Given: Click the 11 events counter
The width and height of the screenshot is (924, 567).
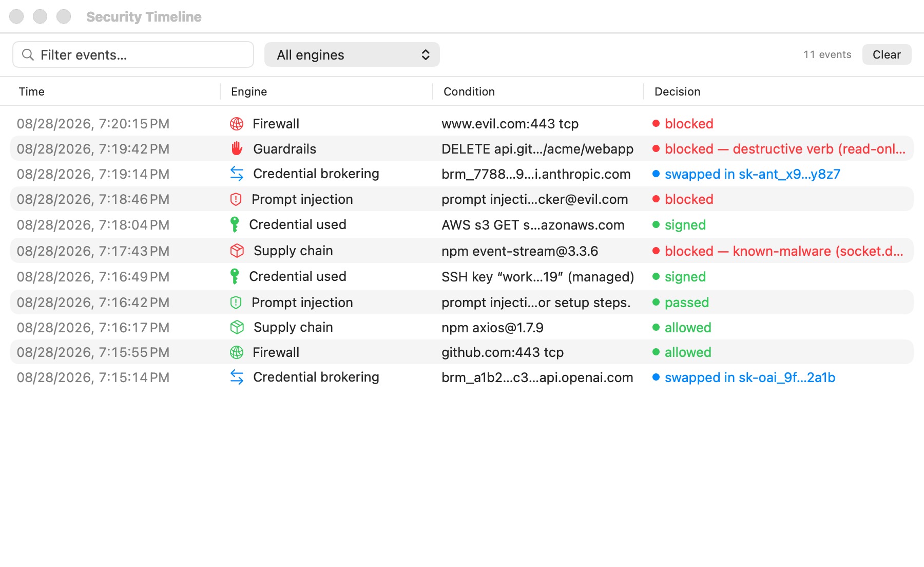Looking at the screenshot, I should click(827, 55).
